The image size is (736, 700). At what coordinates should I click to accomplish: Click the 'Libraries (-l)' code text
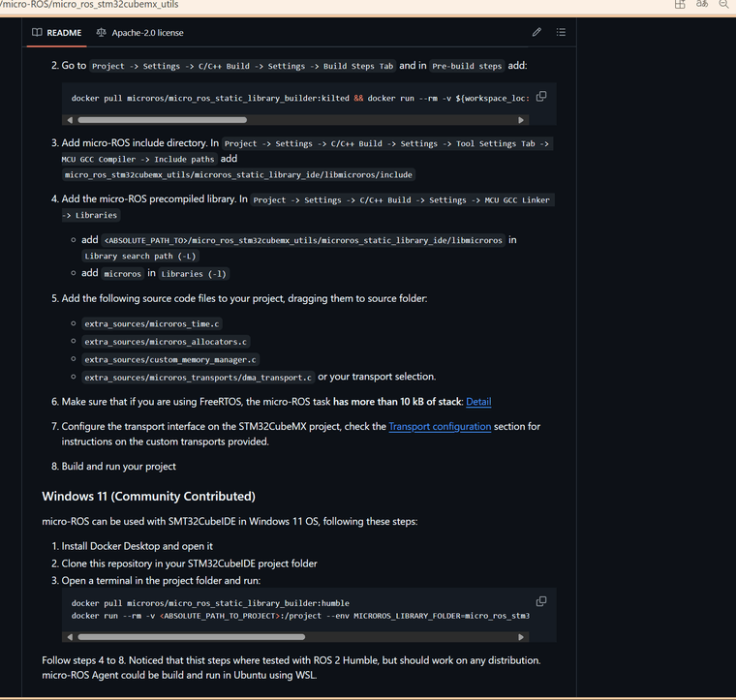[194, 274]
